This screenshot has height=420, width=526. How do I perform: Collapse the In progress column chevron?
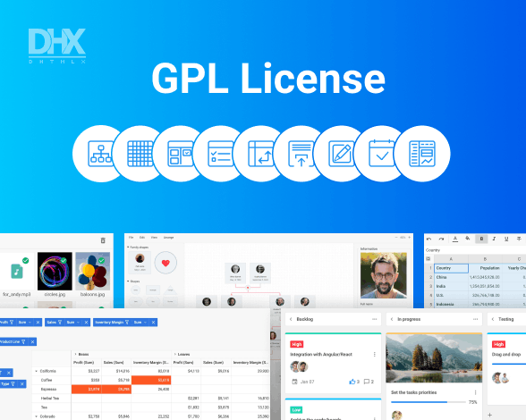click(x=392, y=319)
